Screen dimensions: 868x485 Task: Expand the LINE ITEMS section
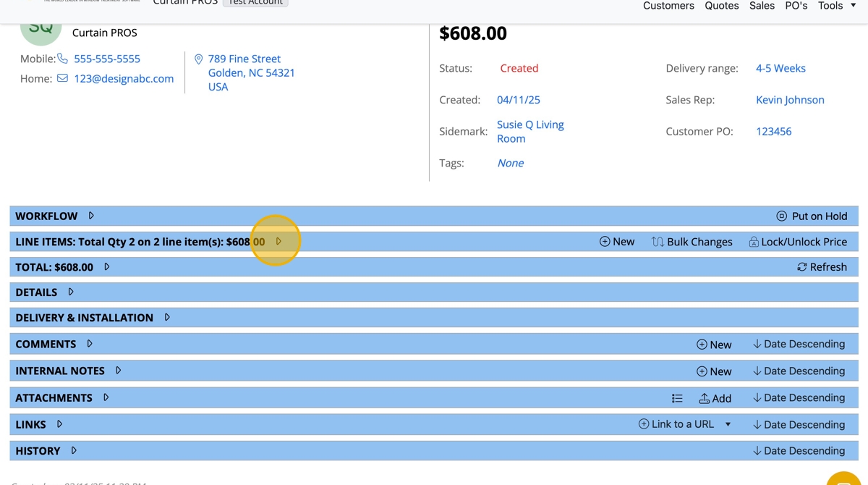278,242
